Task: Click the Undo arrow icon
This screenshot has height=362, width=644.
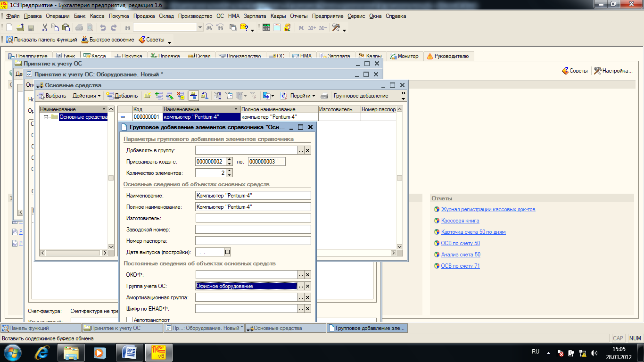Action: (x=103, y=27)
